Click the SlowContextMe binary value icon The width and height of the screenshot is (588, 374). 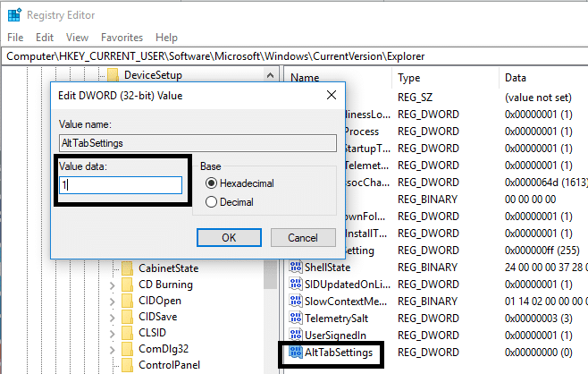296,302
